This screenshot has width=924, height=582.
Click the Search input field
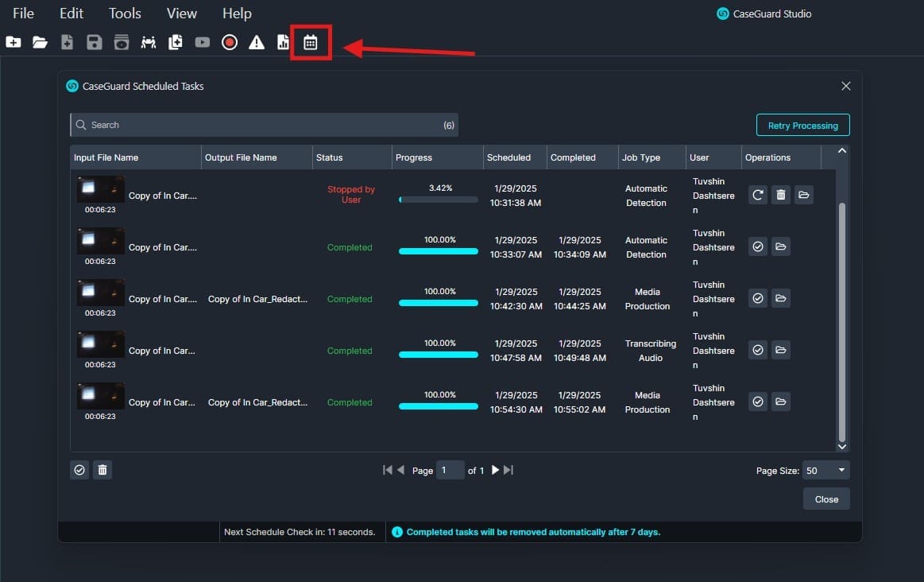pyautogui.click(x=262, y=125)
